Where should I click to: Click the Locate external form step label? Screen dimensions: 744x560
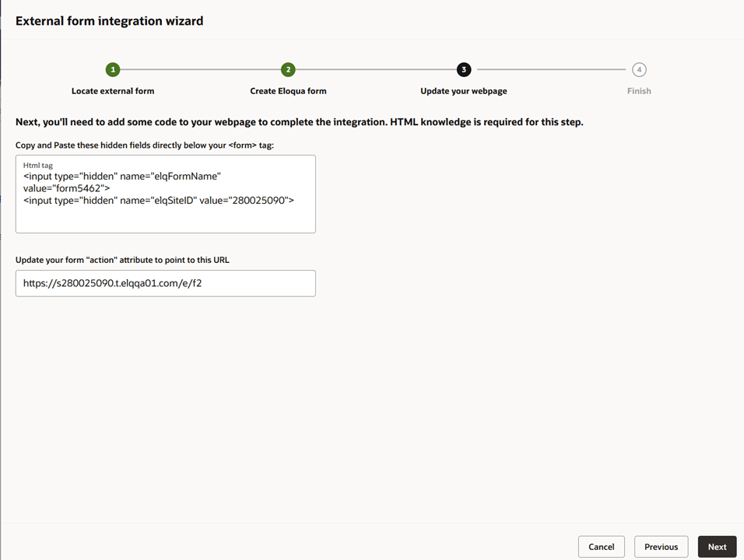[113, 91]
